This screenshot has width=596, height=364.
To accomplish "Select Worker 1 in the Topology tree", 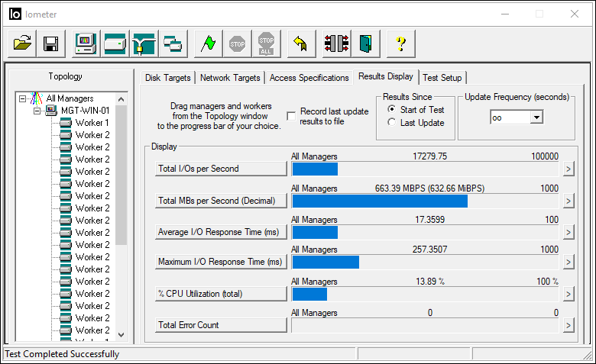I will [x=92, y=123].
